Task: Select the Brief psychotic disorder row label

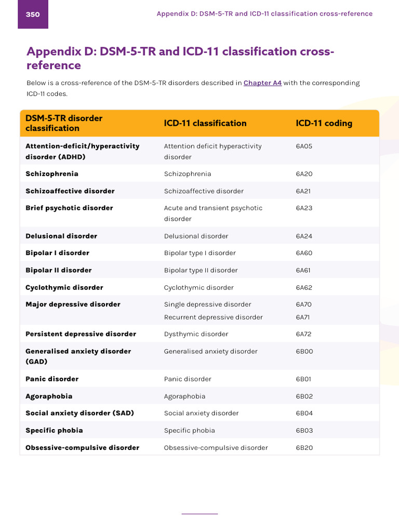Action: coord(69,208)
